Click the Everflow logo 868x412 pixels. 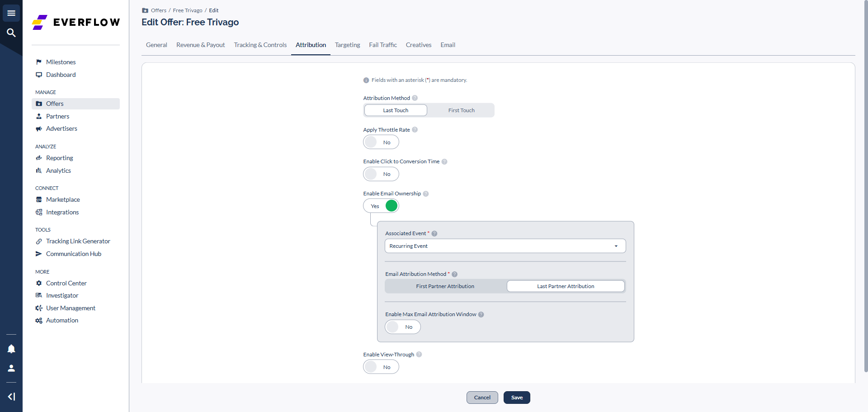click(x=76, y=22)
